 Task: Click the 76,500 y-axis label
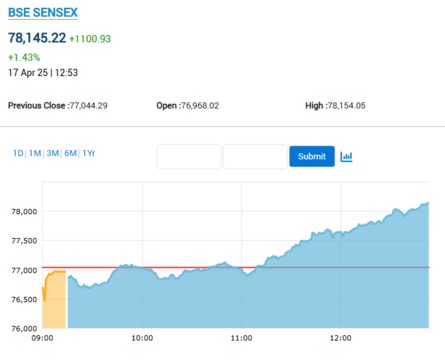coord(24,299)
